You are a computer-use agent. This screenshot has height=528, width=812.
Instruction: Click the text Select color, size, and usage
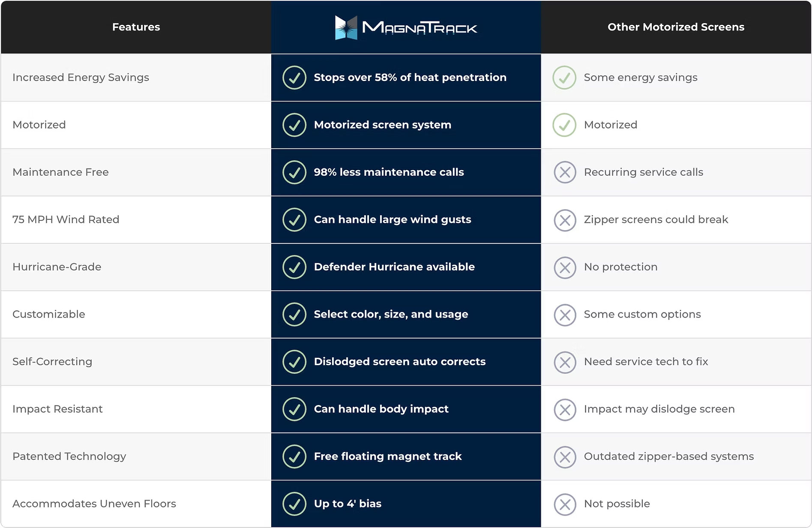391,314
